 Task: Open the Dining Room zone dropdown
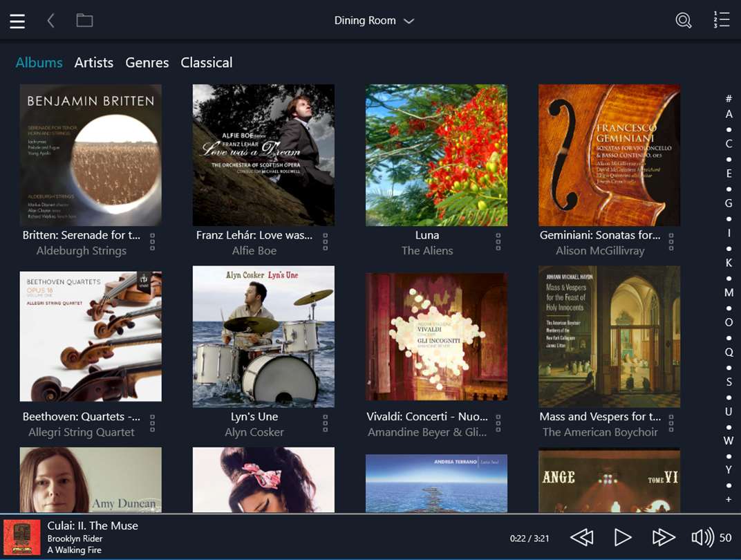tap(374, 21)
